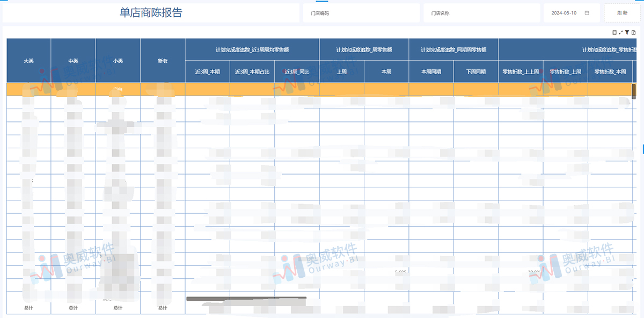Focus the 门店名称 input field
Viewport: 644px width, 318px height.
482,13
